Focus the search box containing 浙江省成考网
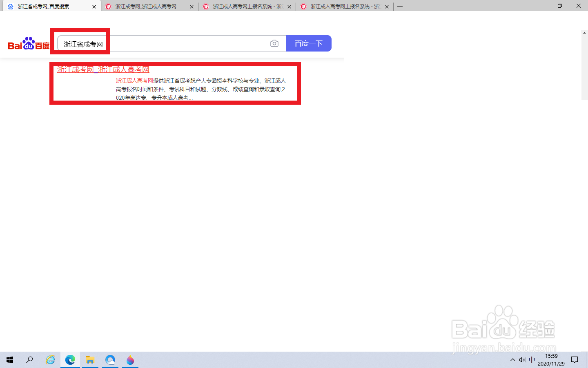Image resolution: width=588 pixels, height=368 pixels. [x=171, y=43]
